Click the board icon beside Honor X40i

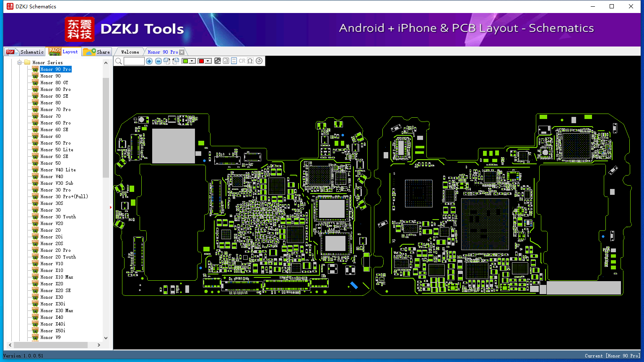click(35, 324)
